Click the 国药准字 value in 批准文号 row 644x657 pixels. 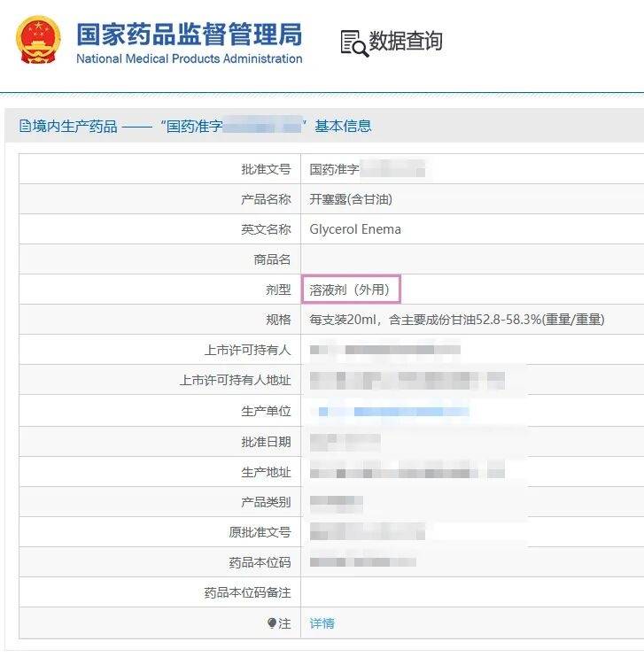point(367,169)
